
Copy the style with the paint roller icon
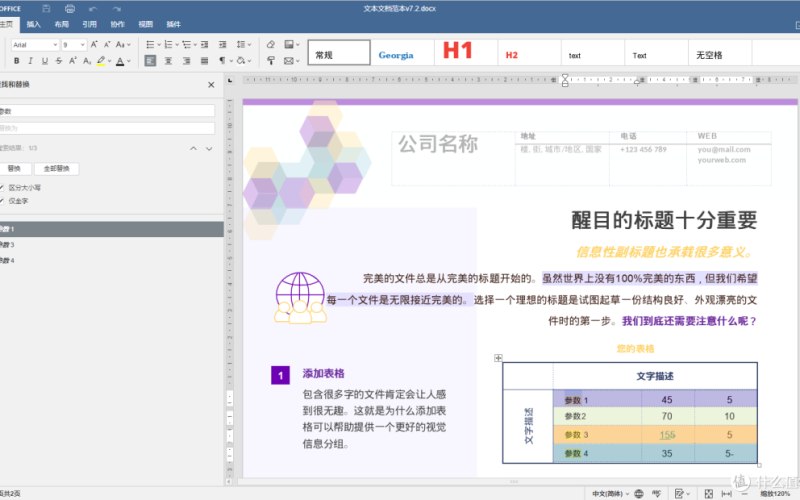click(271, 61)
